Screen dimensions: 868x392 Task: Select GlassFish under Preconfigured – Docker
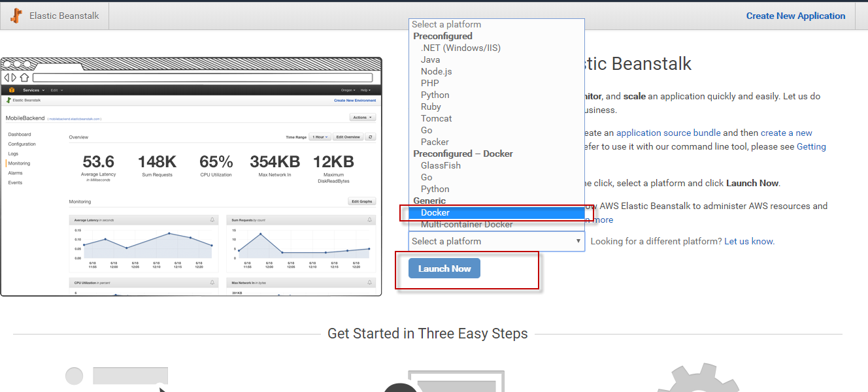pos(441,165)
